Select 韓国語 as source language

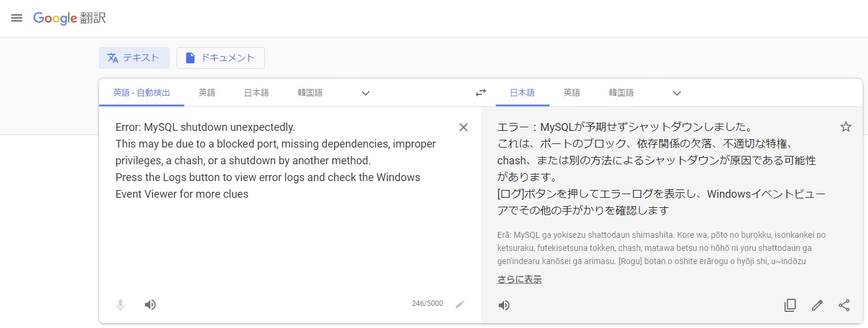310,93
